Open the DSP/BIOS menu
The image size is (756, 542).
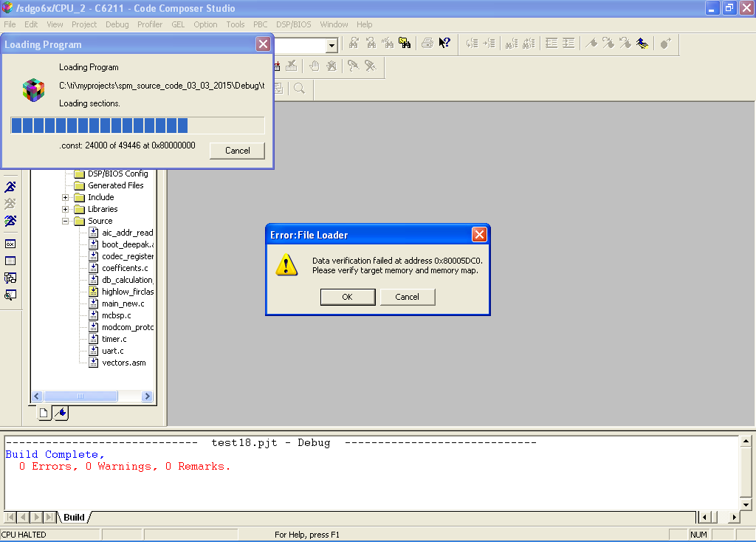(293, 24)
